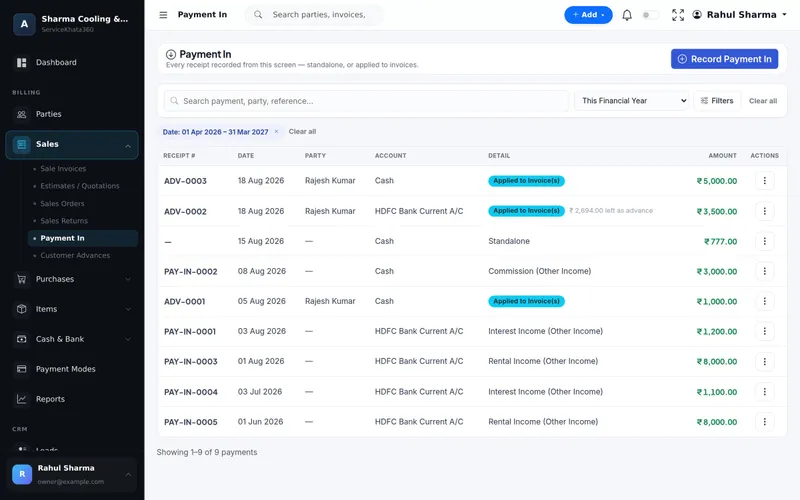Click Rajesh Kumar in the ADV-0002 row

tap(330, 211)
